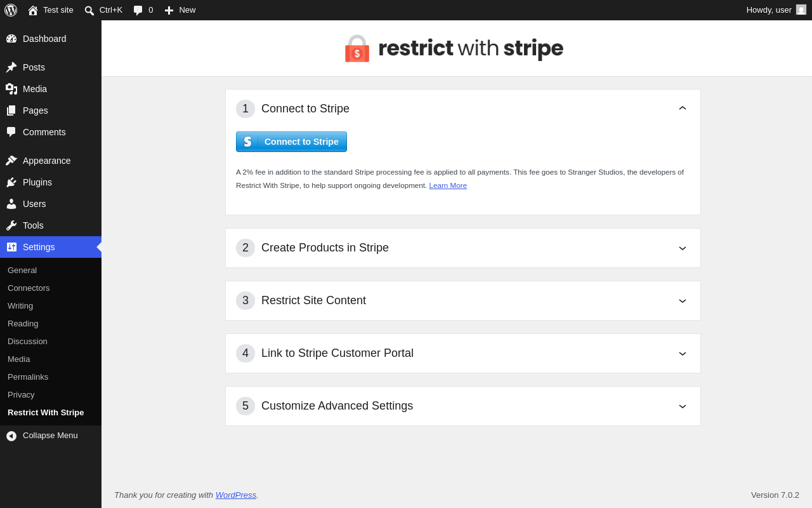Click the Ctrl+K search shortcut label

click(111, 10)
